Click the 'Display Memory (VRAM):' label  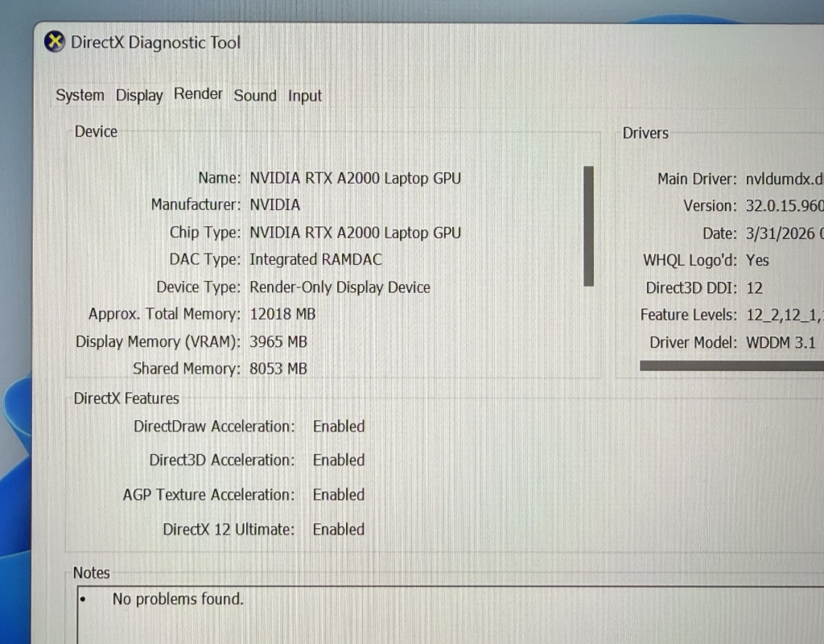[x=158, y=341]
